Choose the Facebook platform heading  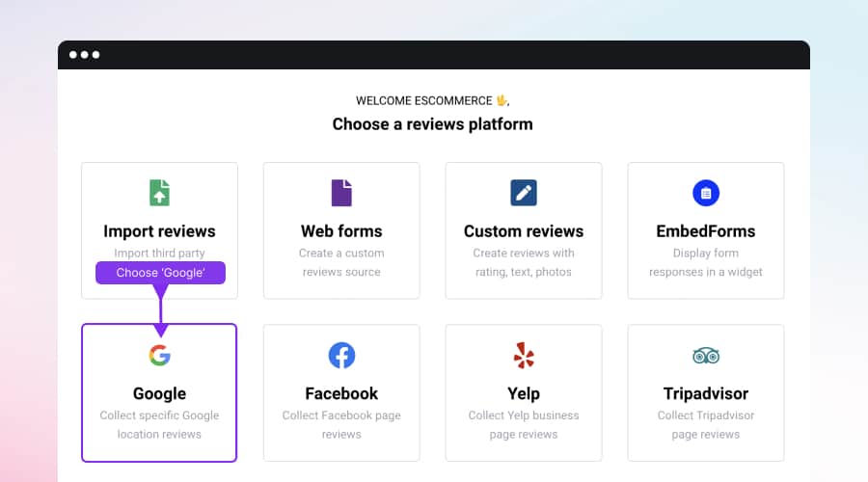coord(341,393)
